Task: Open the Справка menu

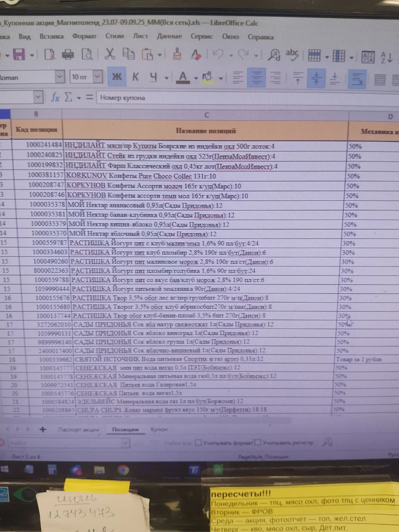Action: pyautogui.click(x=261, y=37)
